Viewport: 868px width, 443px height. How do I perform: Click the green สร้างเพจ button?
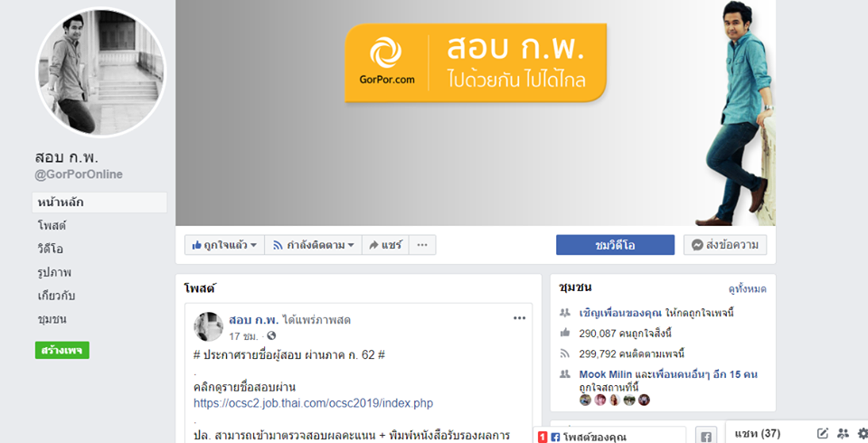tap(62, 351)
